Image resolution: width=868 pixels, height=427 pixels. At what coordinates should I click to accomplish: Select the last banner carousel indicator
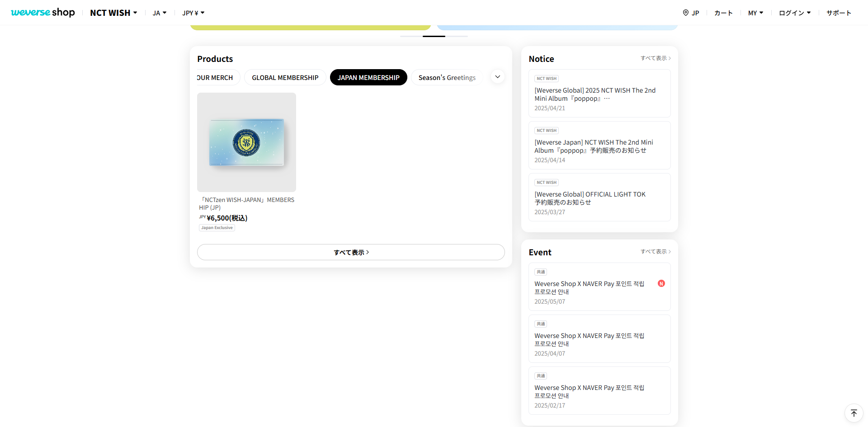pyautogui.click(x=457, y=36)
